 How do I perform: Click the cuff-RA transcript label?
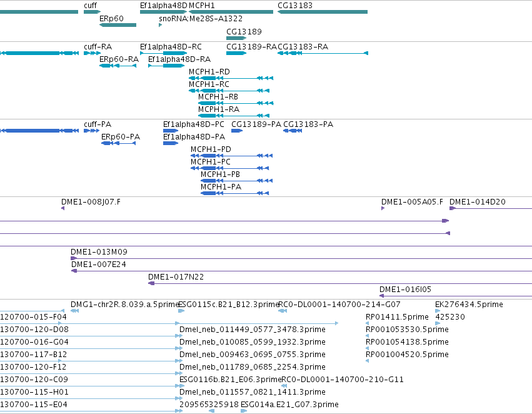(98, 47)
